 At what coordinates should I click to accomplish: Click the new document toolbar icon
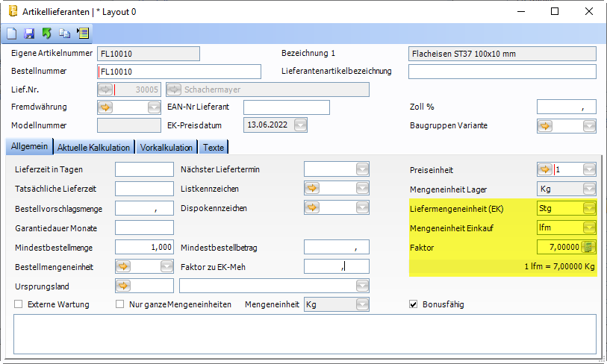[12, 34]
